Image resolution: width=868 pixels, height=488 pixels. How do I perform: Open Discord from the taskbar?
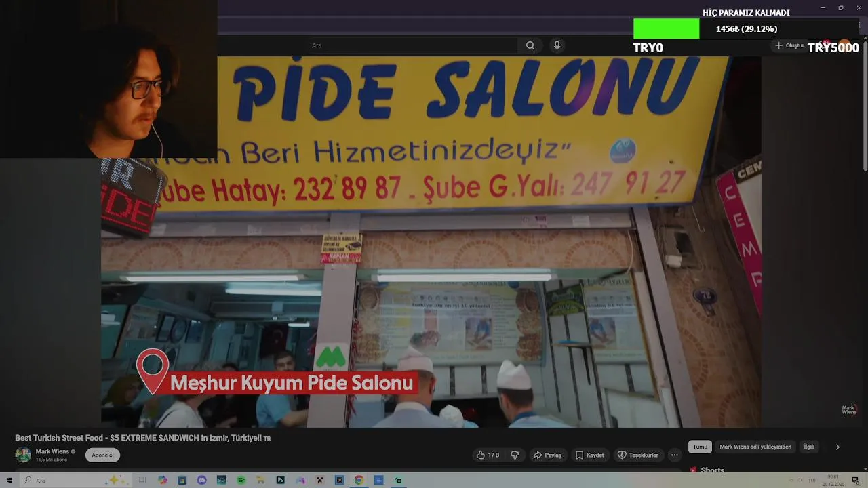(201, 480)
